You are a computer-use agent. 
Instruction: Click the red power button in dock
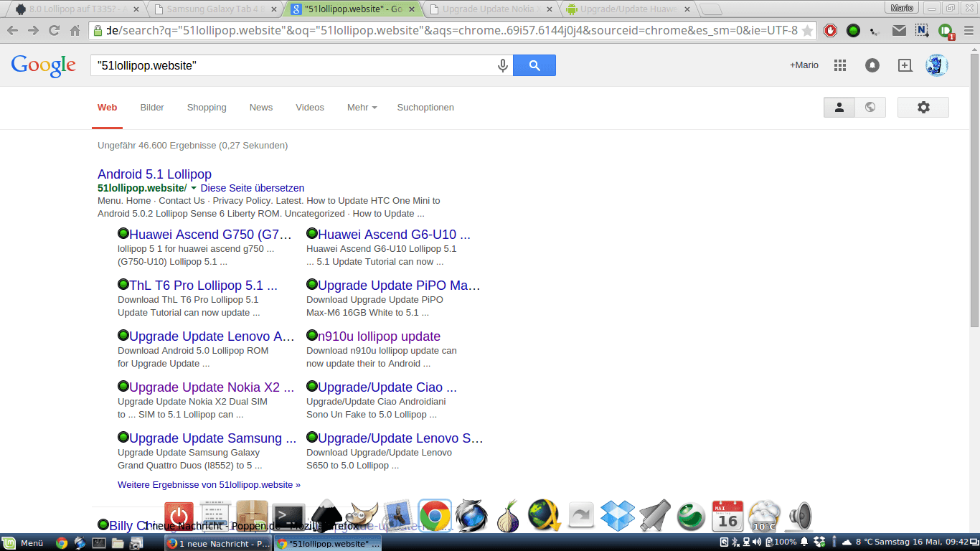tap(179, 517)
